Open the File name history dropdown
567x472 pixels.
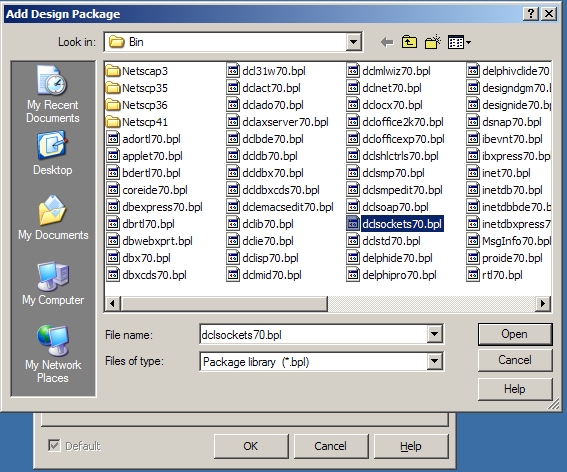[435, 335]
